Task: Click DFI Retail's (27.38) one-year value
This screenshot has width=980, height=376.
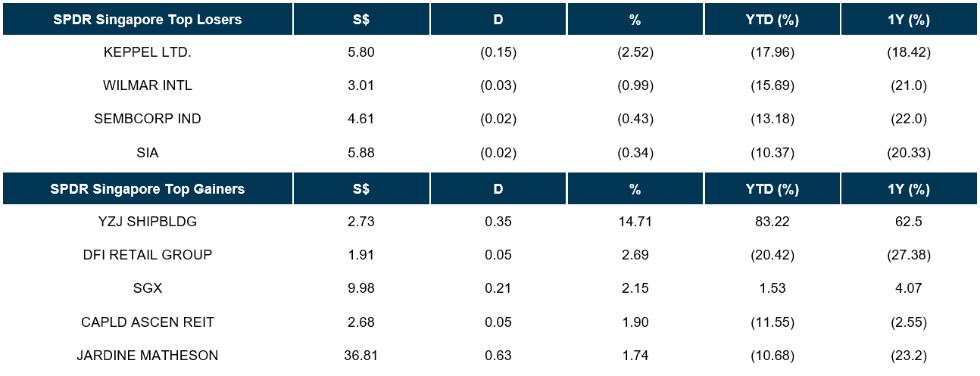Action: tap(909, 255)
